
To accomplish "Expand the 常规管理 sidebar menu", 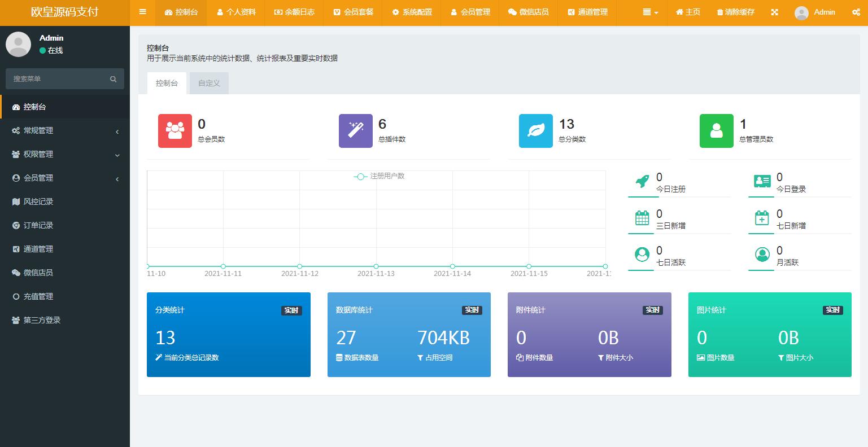I will [65, 130].
